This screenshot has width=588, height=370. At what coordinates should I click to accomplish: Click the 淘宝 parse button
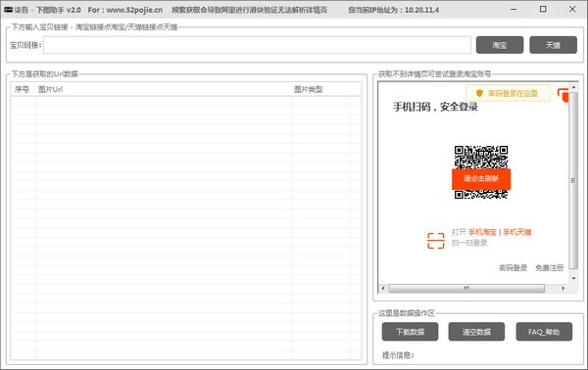[500, 45]
